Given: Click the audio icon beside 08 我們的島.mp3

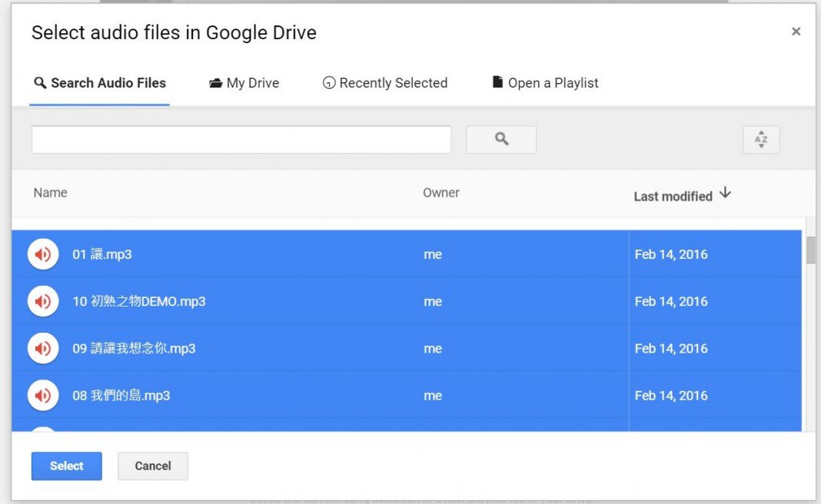Looking at the screenshot, I should coord(42,395).
